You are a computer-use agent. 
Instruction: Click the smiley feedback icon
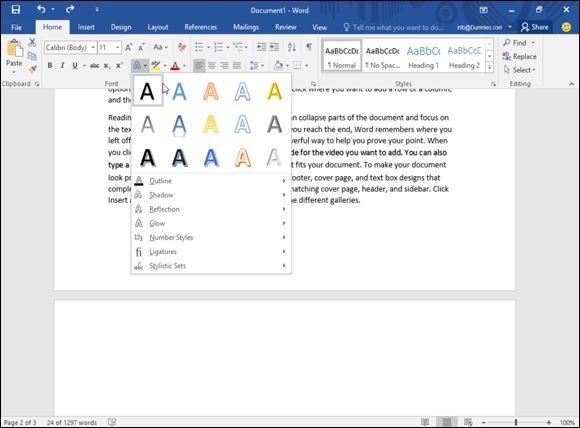click(566, 27)
